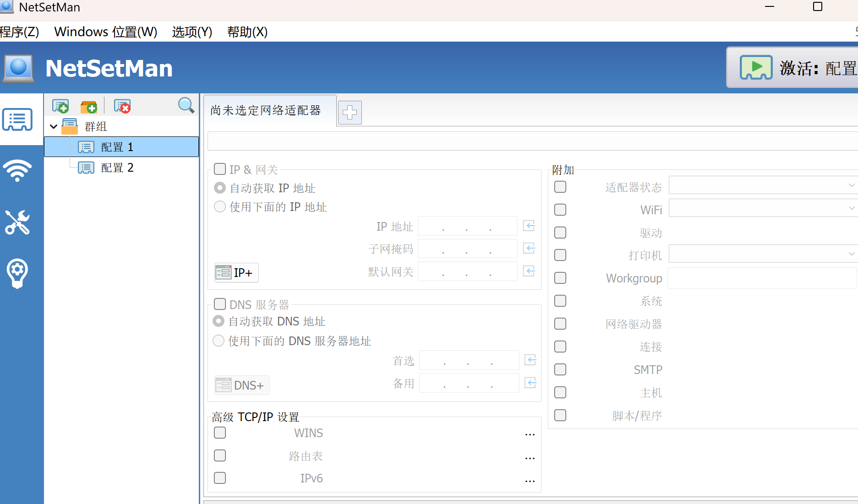Click the add new group folder icon
This screenshot has height=504, width=858.
point(89,106)
